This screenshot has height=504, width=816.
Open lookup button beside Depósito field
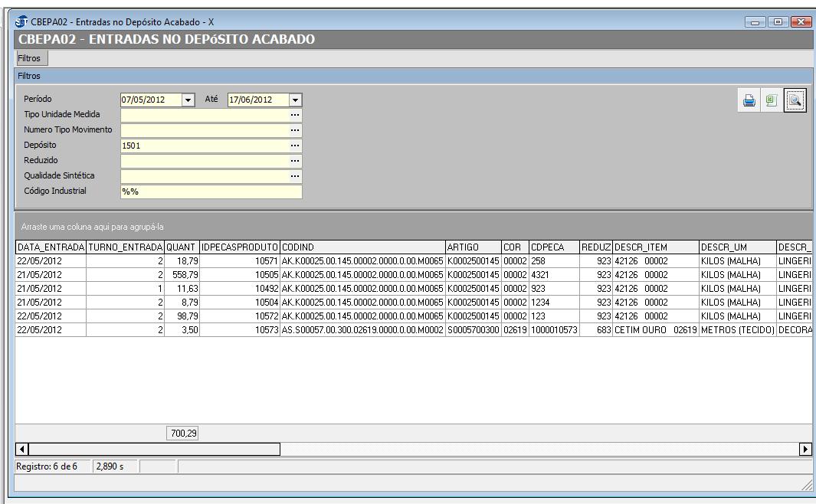pos(295,146)
